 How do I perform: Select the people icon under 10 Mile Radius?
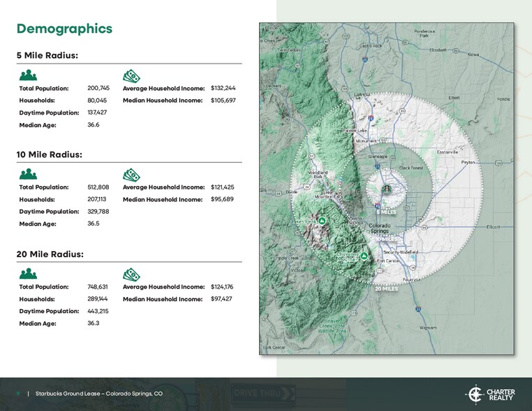tap(28, 174)
